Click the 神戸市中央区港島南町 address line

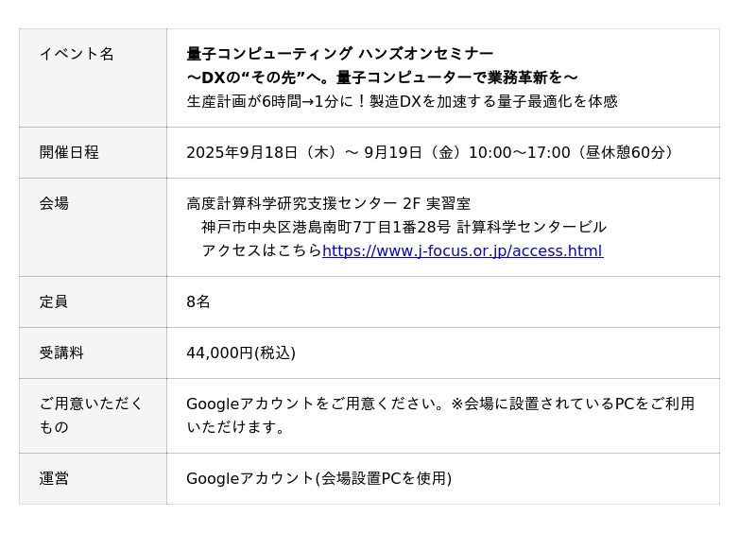point(404,227)
